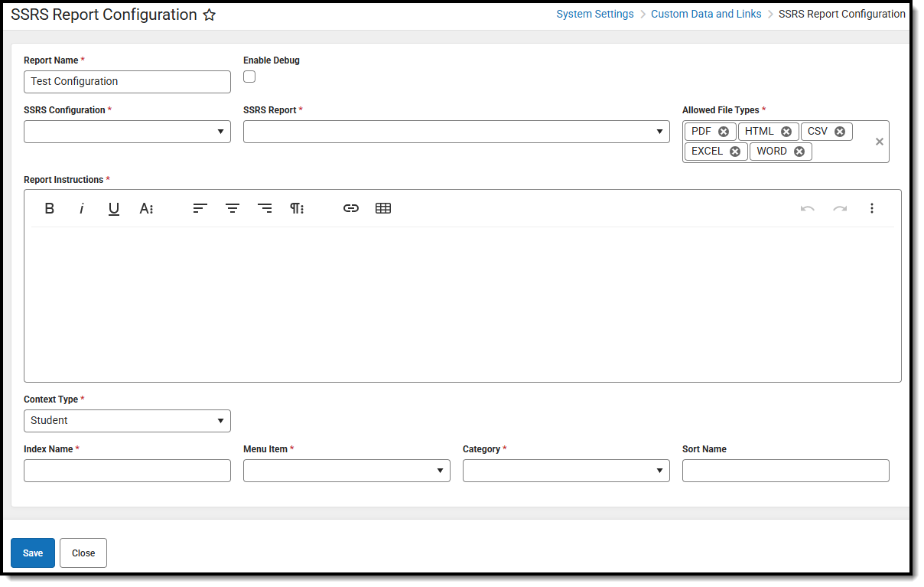Screen dimensions: 924x587
Task: Center the text in Report Instructions
Action: click(232, 208)
